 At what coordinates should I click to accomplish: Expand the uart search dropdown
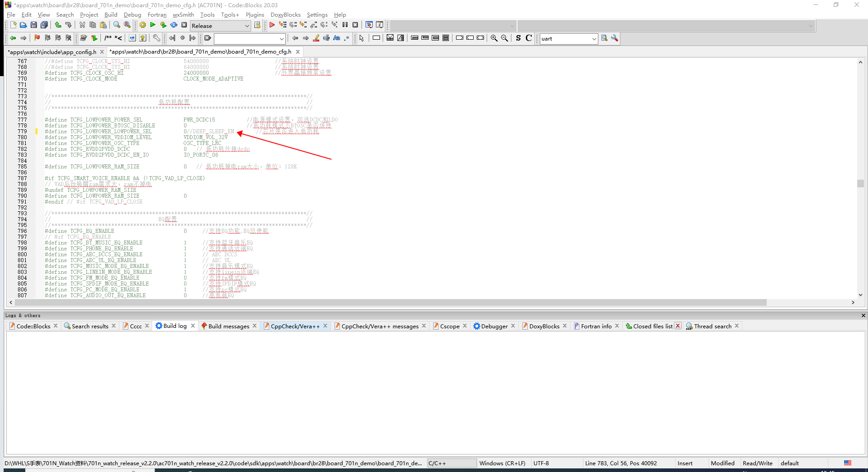point(594,39)
